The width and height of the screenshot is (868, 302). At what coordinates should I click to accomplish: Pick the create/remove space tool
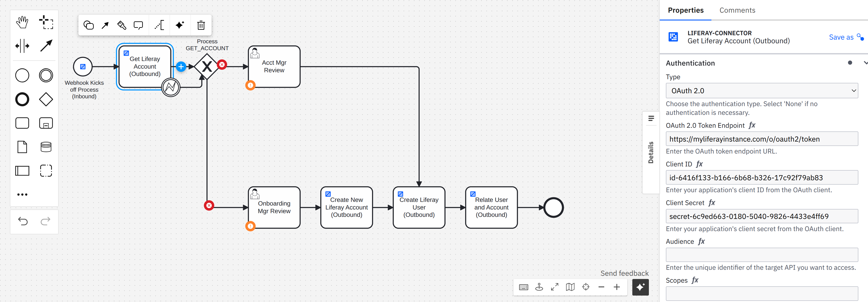(22, 46)
